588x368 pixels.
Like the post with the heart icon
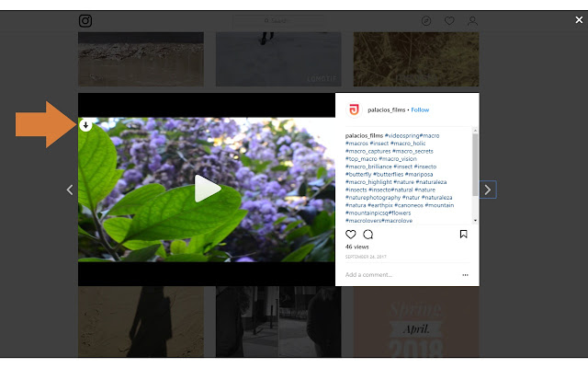pyautogui.click(x=351, y=235)
